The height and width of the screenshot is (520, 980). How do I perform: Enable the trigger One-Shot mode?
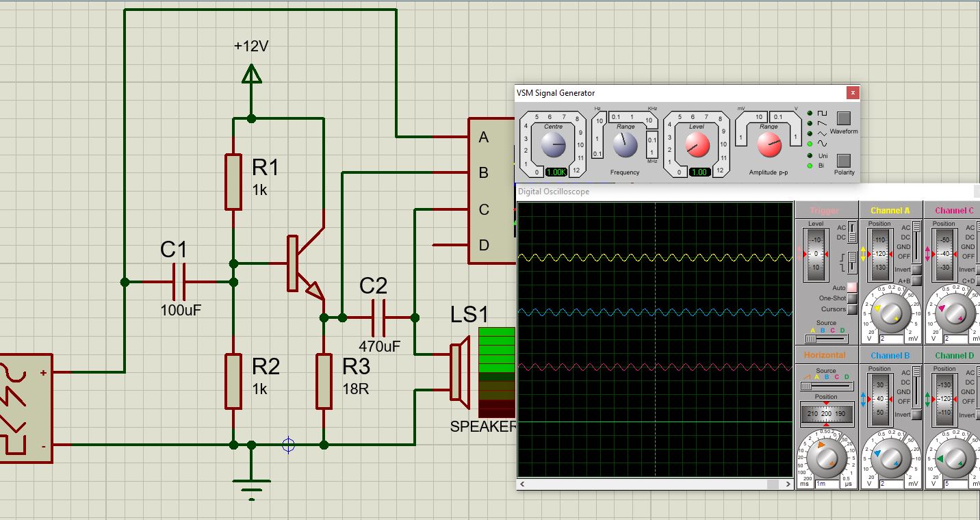[x=852, y=298]
